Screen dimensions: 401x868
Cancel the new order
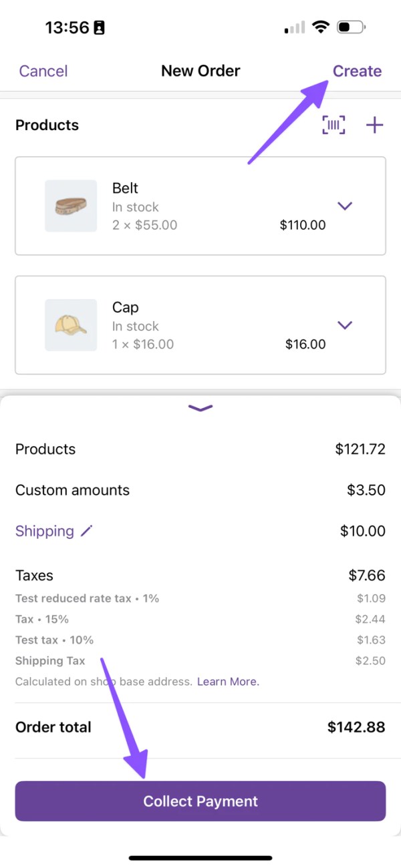coord(43,71)
